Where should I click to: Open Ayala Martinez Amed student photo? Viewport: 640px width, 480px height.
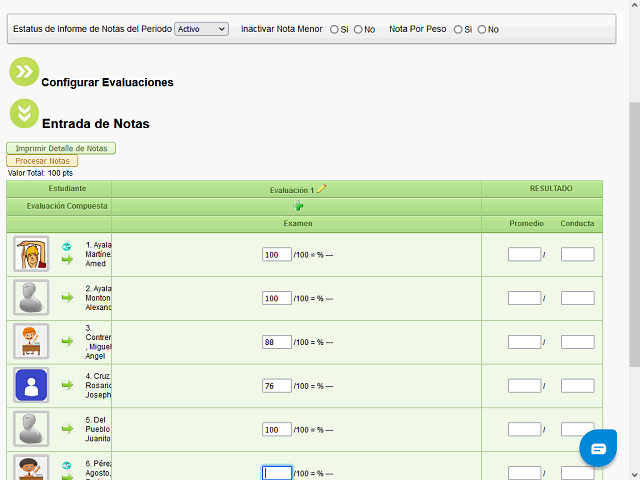click(x=31, y=254)
